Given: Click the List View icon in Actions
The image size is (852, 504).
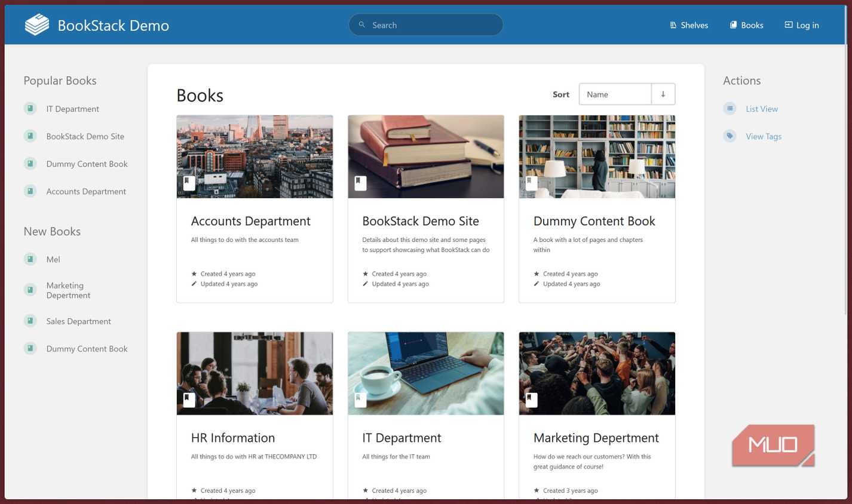Looking at the screenshot, I should pos(730,109).
